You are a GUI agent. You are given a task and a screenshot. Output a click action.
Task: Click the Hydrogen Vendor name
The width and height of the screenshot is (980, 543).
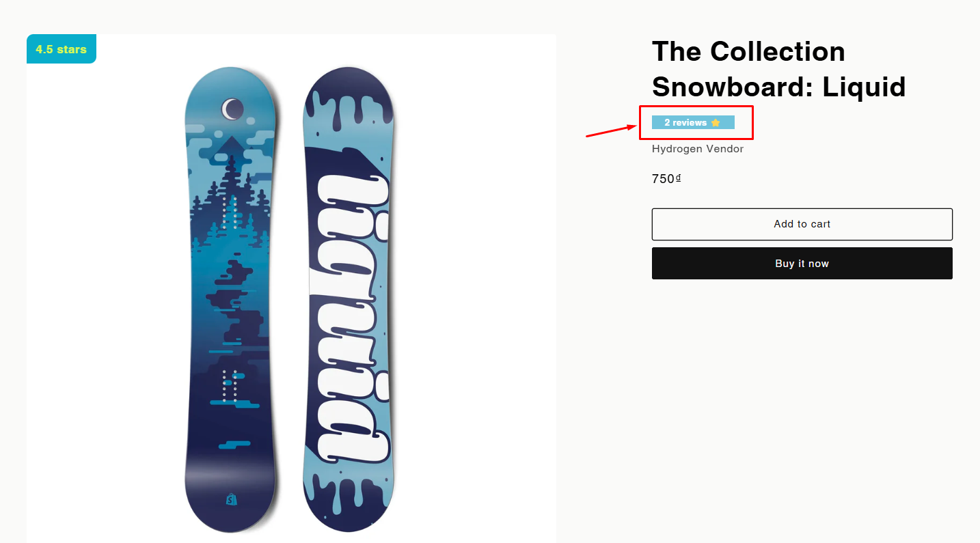[697, 149]
